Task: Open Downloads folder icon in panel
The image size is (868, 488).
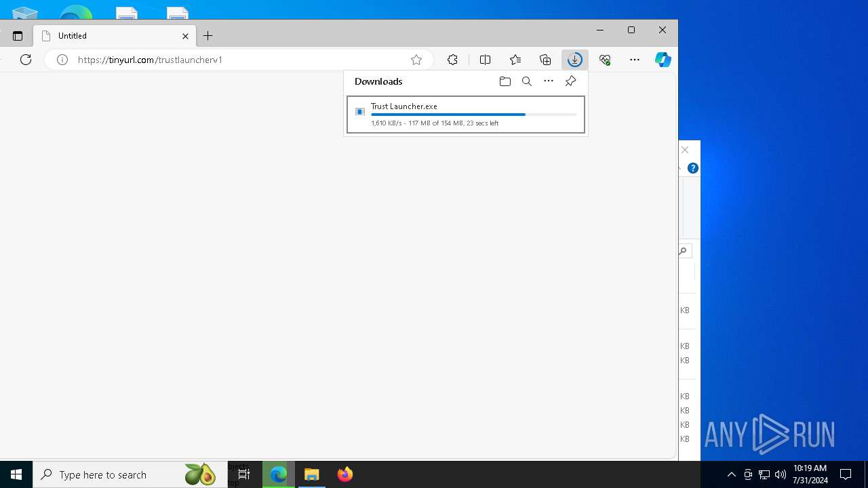Action: tap(505, 81)
